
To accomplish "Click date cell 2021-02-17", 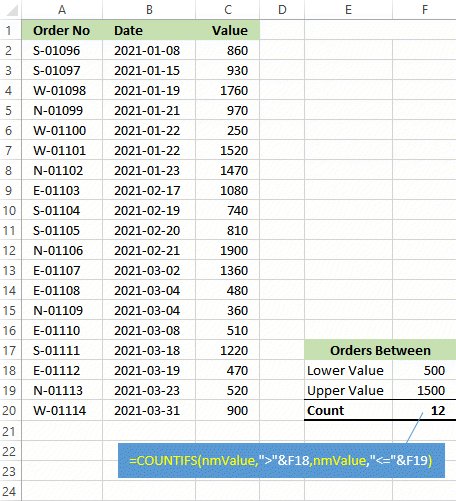I will pos(149,190).
